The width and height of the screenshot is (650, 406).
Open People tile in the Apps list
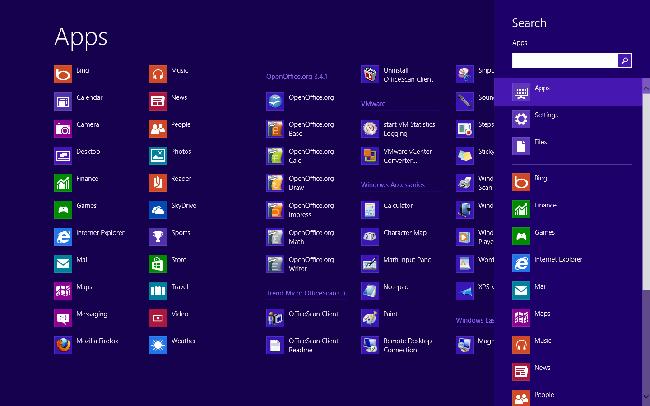[158, 129]
